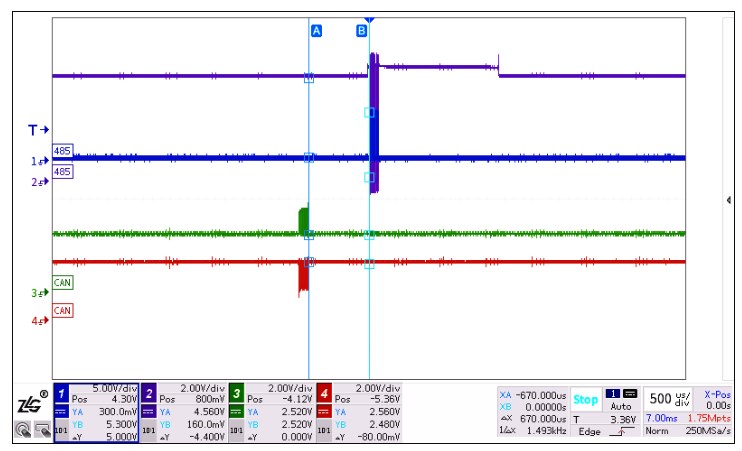The height and width of the screenshot is (451, 742).
Task: Click the Auto trigger mode label
Action: [x=621, y=407]
